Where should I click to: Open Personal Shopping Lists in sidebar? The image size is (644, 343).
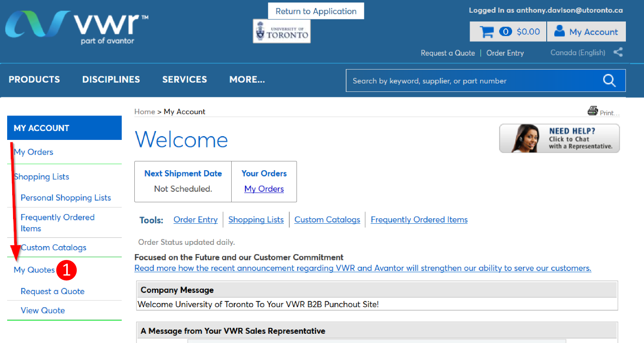[x=66, y=198]
